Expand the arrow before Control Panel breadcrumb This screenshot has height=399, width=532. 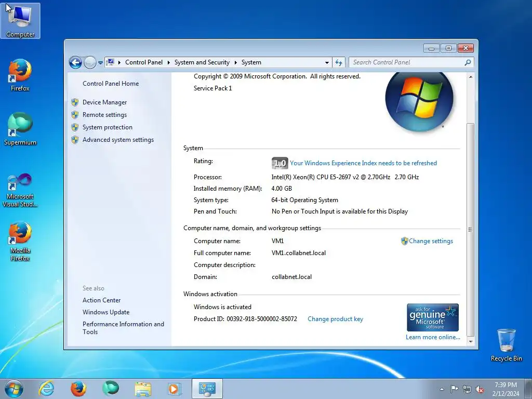119,62
